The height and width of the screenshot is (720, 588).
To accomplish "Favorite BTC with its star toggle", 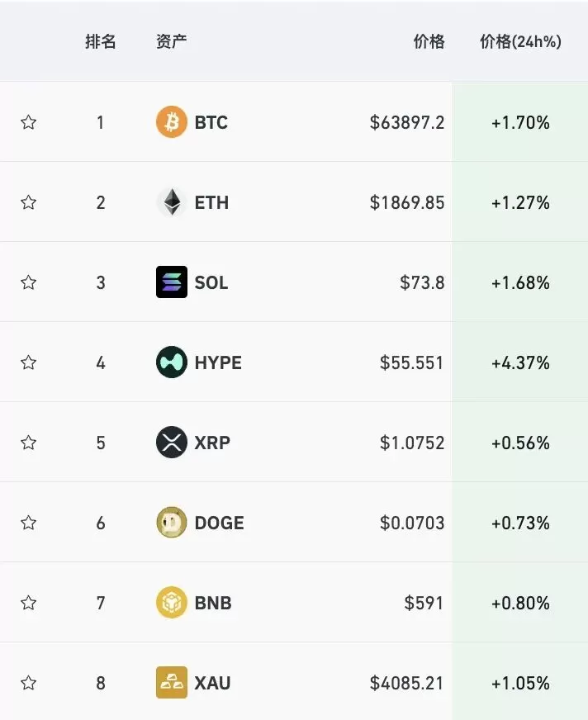I will pyautogui.click(x=28, y=122).
